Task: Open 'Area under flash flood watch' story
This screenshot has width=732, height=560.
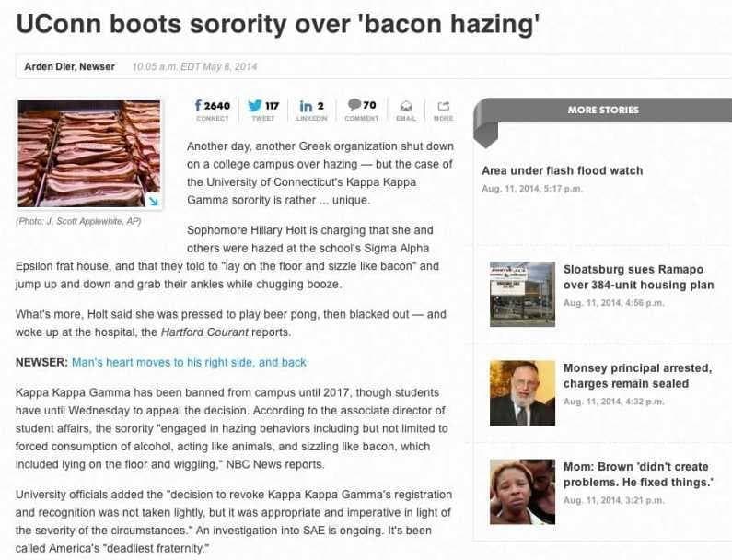Action: (x=562, y=170)
